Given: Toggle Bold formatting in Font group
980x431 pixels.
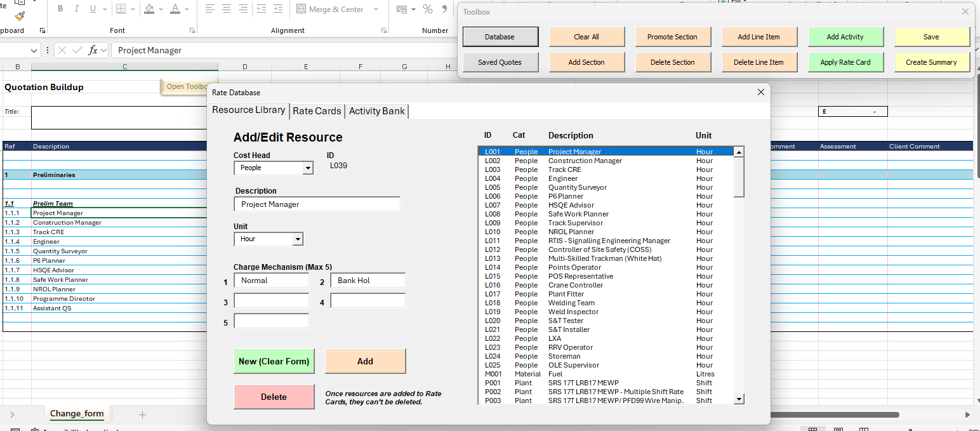Looking at the screenshot, I should coord(60,9).
